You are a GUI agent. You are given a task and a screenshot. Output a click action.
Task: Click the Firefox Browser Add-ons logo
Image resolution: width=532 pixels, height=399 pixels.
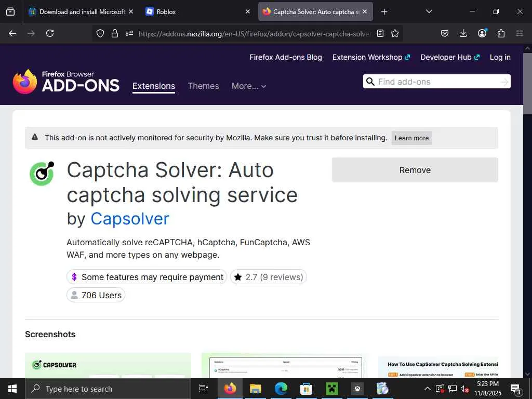coord(66,82)
